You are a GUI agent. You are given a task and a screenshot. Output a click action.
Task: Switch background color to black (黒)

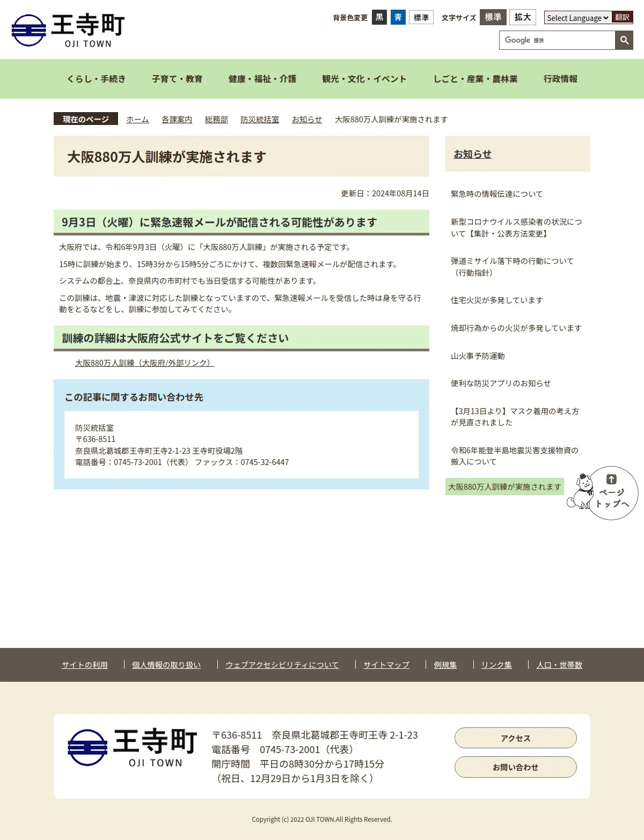click(379, 17)
